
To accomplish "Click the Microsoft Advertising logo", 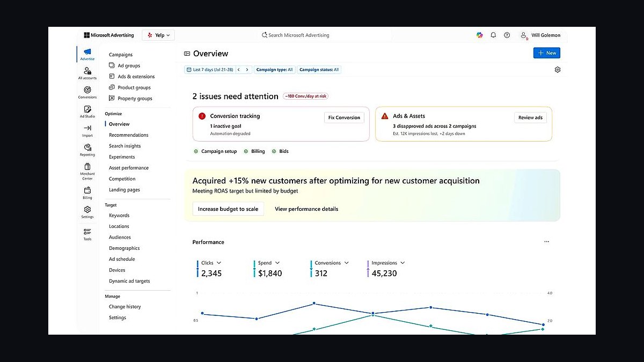I will click(109, 35).
